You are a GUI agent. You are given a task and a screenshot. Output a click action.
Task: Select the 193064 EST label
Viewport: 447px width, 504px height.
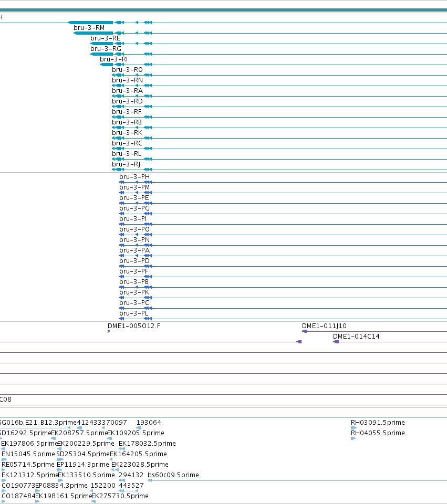(x=149, y=423)
